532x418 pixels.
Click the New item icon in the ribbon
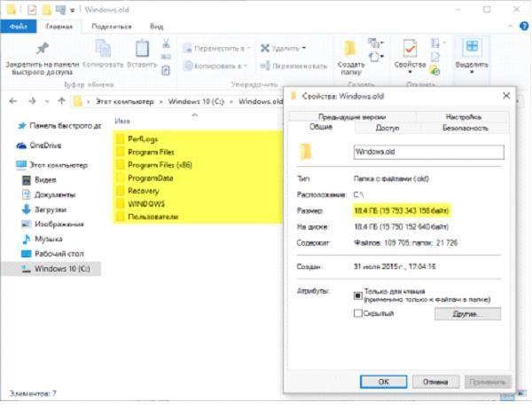[x=376, y=43]
